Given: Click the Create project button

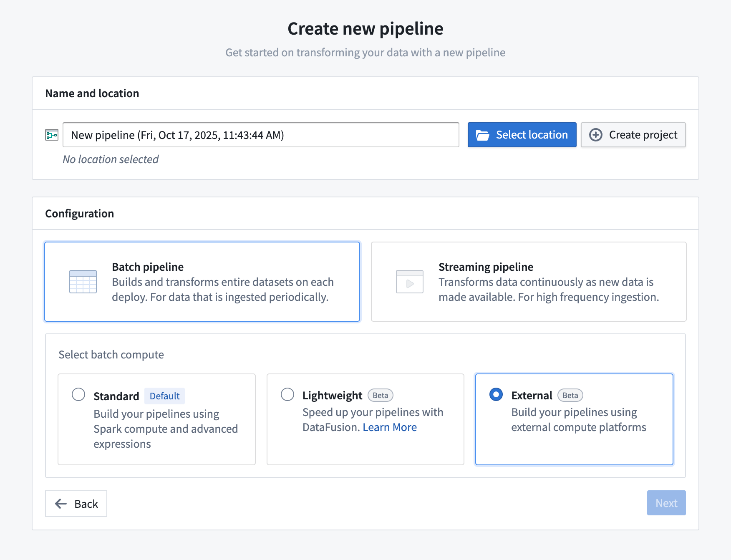Looking at the screenshot, I should 633,135.
